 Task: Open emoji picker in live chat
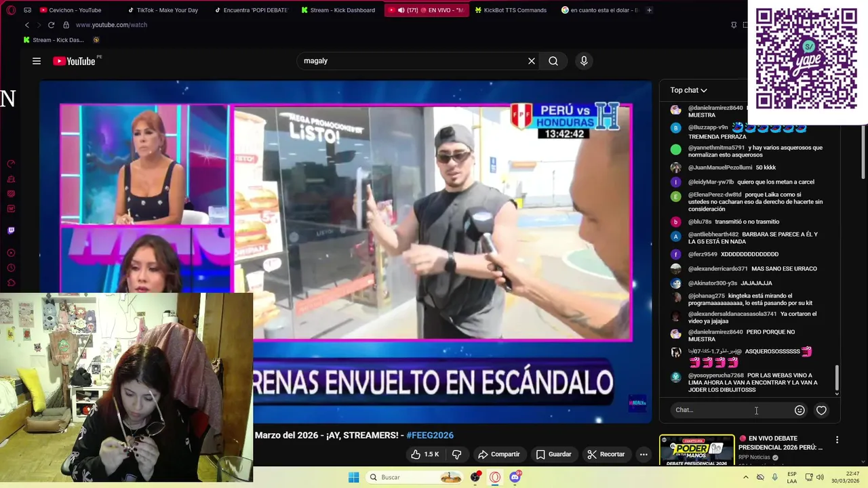(x=800, y=410)
